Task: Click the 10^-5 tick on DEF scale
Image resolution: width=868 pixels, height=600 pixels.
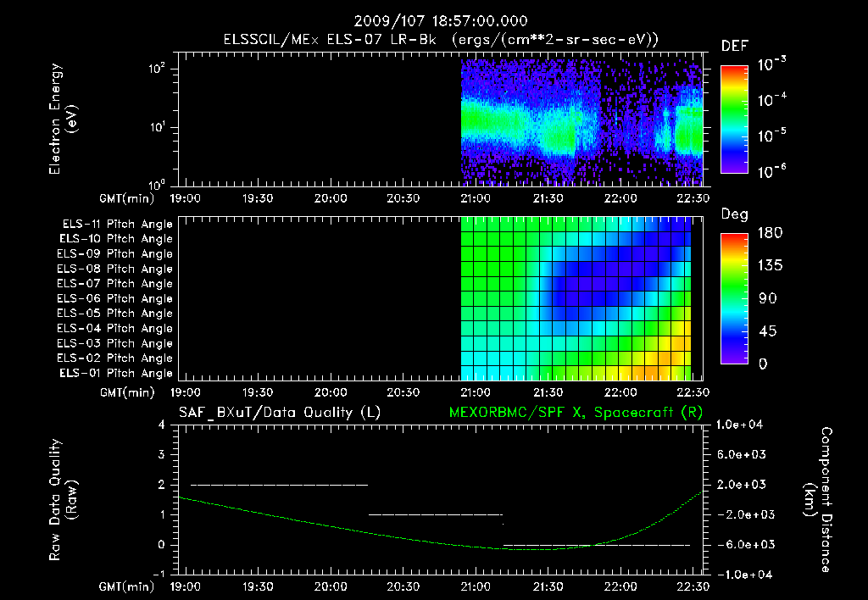Action: pos(771,135)
